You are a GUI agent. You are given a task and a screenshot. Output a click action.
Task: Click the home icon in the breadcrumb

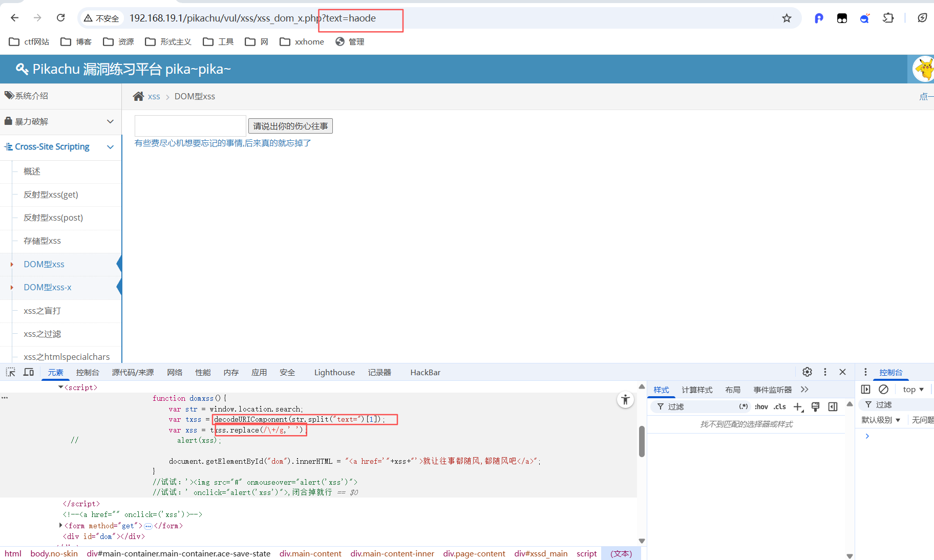138,96
